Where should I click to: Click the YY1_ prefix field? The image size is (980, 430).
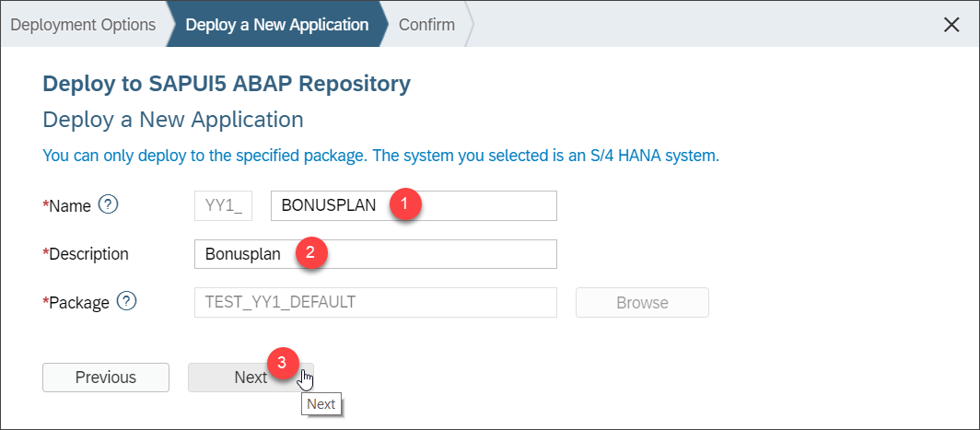click(x=223, y=205)
